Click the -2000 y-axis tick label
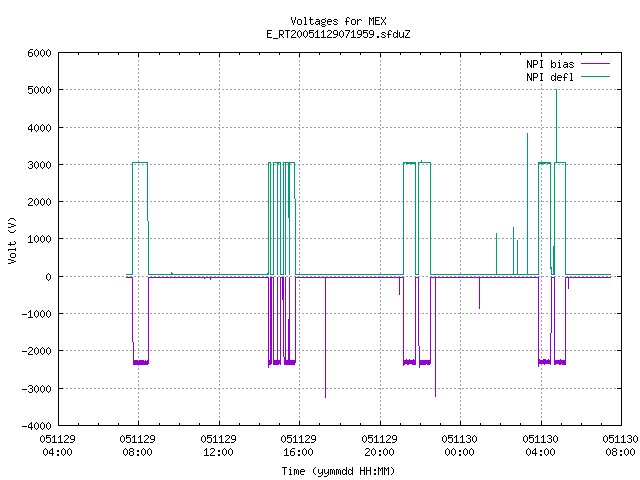The image size is (640, 480). click(x=37, y=351)
